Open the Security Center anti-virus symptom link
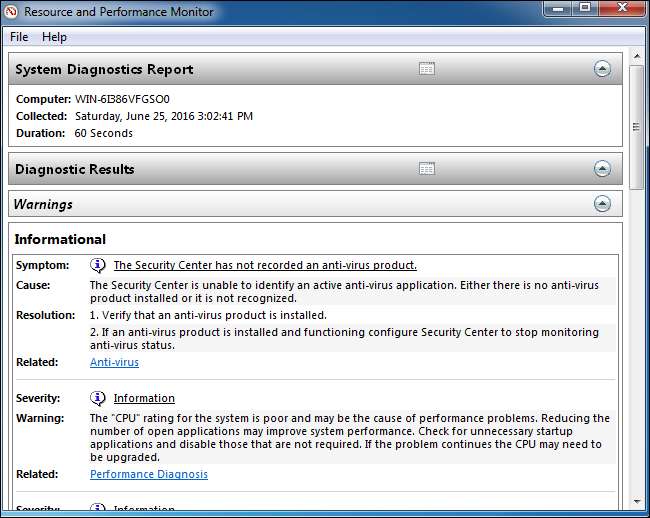 point(265,265)
